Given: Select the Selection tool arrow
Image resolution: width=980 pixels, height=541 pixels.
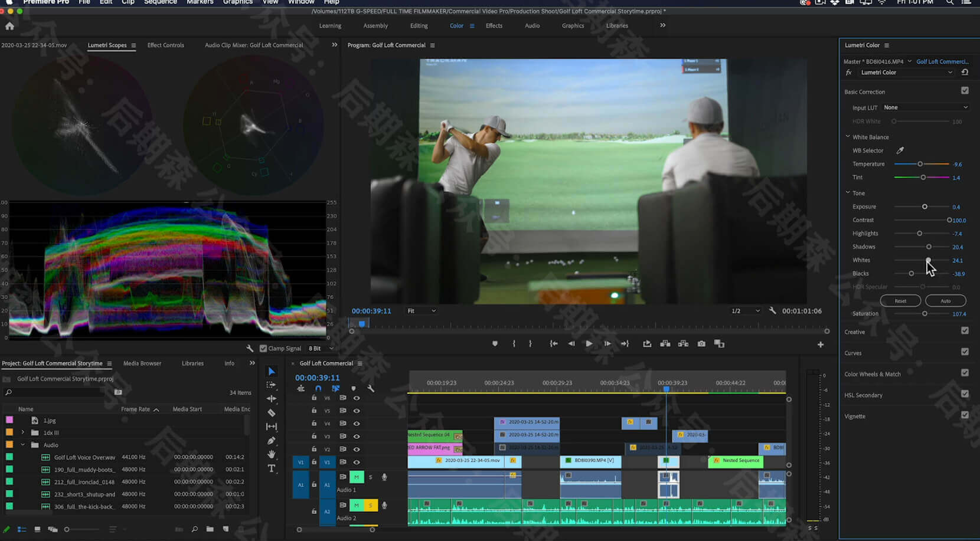Looking at the screenshot, I should click(x=271, y=371).
